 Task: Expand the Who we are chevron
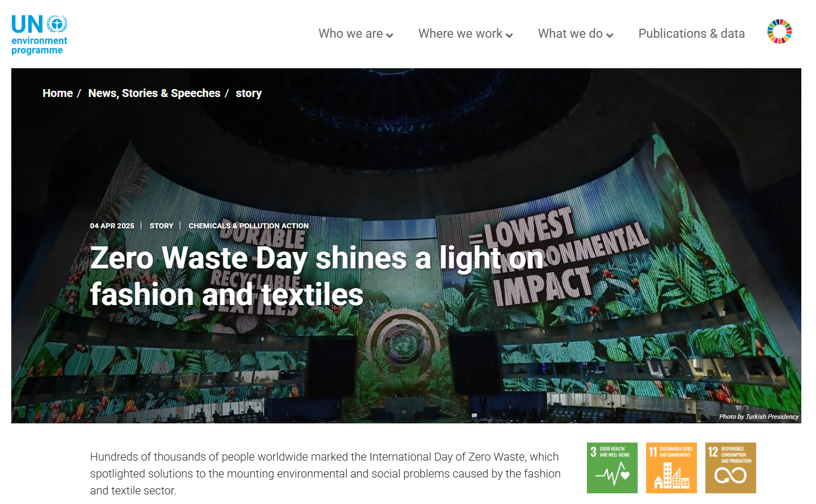389,35
